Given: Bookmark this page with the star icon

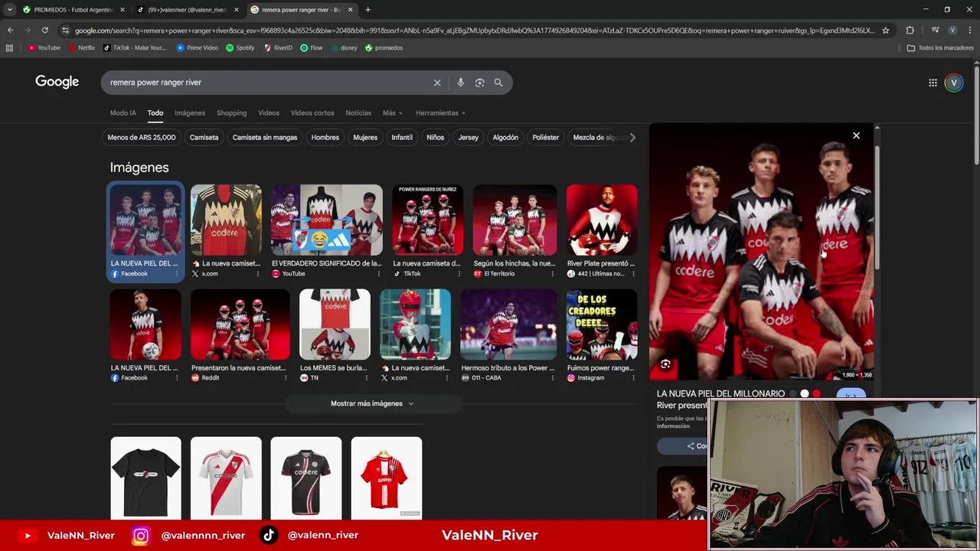Looking at the screenshot, I should (x=886, y=30).
